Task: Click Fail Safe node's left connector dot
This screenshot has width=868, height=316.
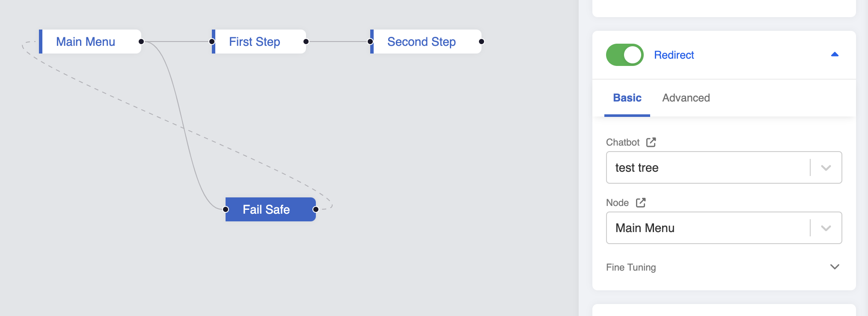Action: click(x=226, y=209)
